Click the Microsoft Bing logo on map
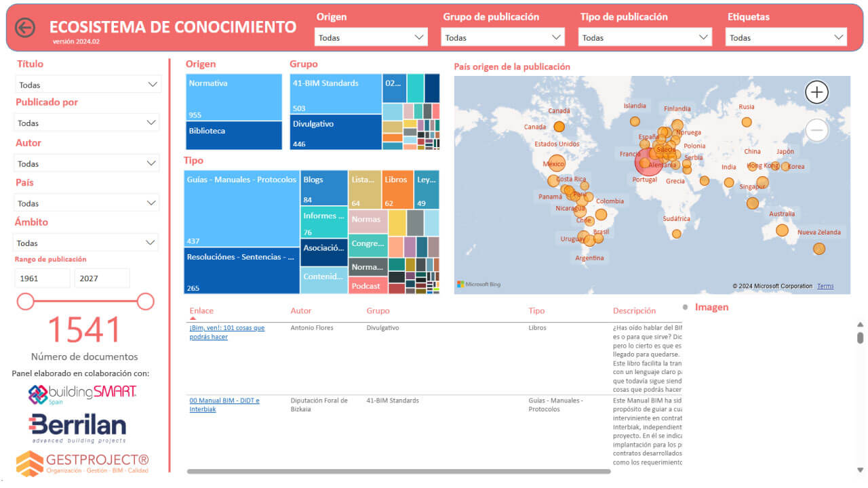Image resolution: width=868 pixels, height=488 pixels. pyautogui.click(x=479, y=285)
